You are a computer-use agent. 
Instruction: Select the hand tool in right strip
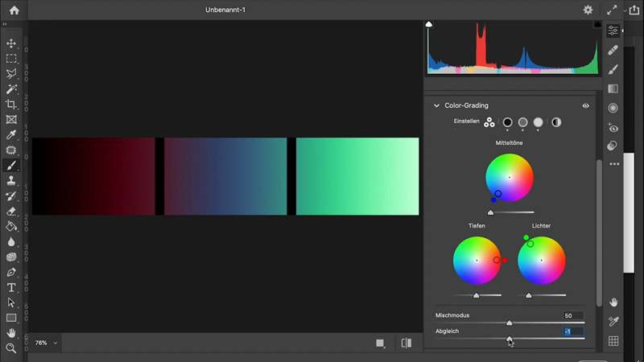(613, 302)
